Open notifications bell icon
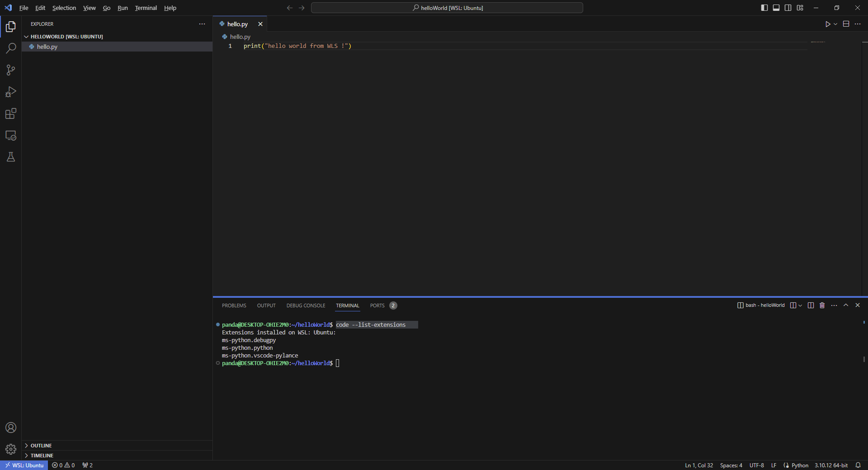868x470 pixels. pyautogui.click(x=858, y=465)
